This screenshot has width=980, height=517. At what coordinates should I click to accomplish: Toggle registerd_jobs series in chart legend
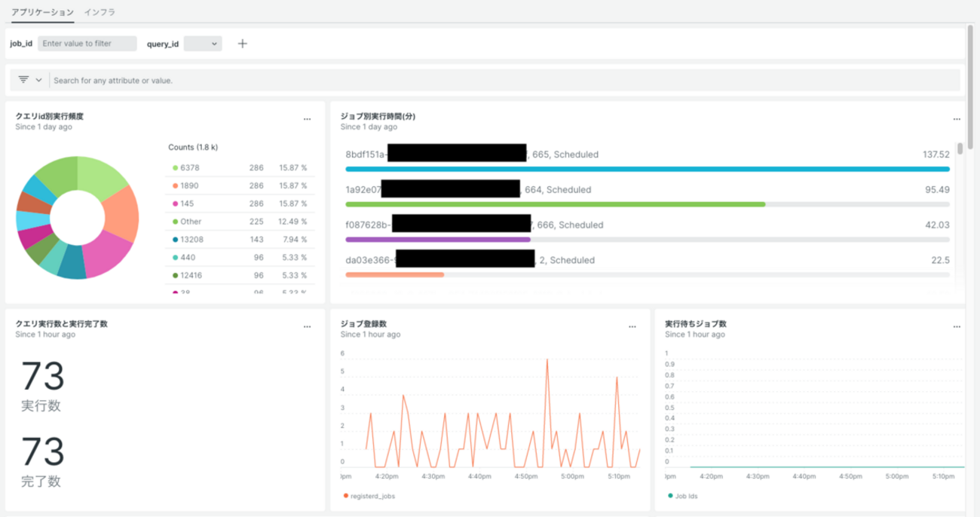coord(369,496)
